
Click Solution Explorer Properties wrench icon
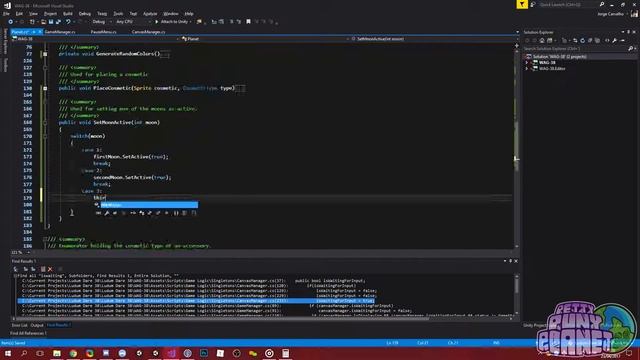click(x=615, y=40)
